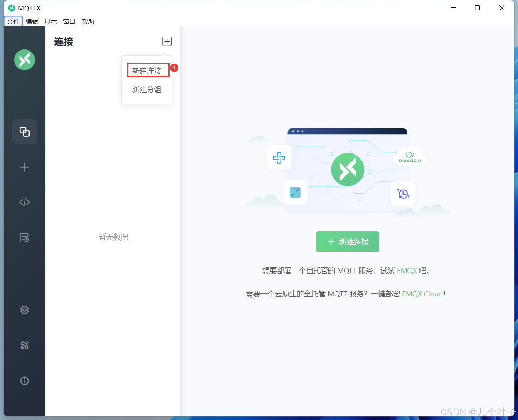Open the 显示 menu
Image resolution: width=518 pixels, height=420 pixels.
click(51, 21)
